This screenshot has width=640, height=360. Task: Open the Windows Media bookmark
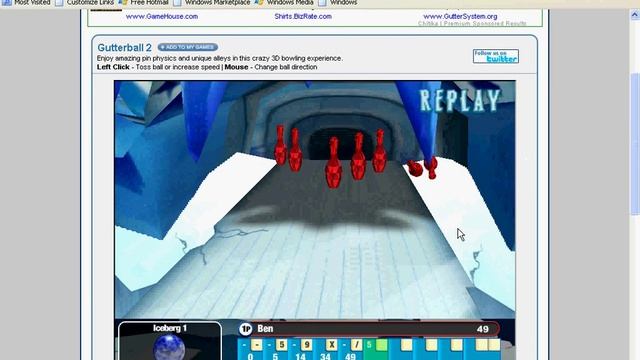coord(284,2)
